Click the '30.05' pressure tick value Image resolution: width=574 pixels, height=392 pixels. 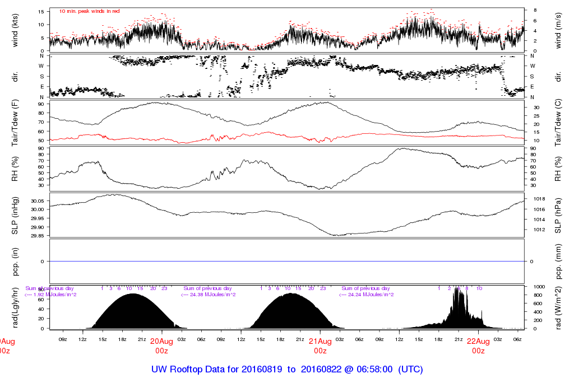(38, 201)
